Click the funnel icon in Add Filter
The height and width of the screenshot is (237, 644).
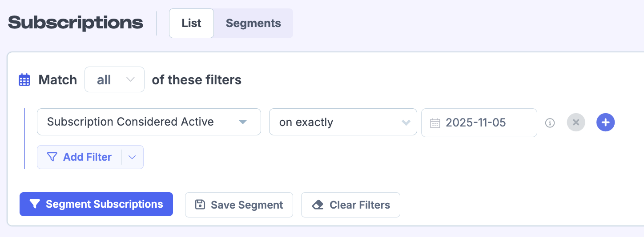[52, 157]
